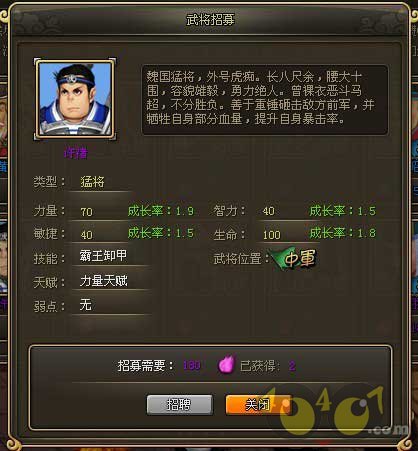418x451 pixels.
Task: Click the 敏捷 agility value 40
Action: point(87,235)
